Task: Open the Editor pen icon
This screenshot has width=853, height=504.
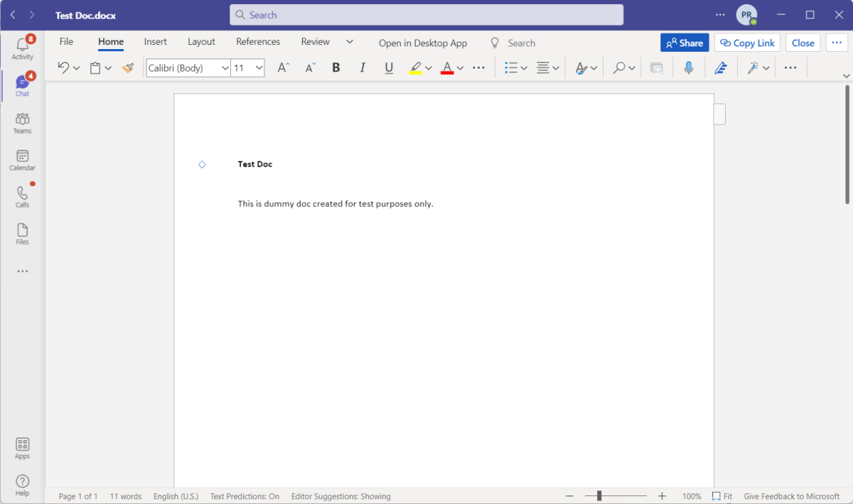Action: (720, 68)
